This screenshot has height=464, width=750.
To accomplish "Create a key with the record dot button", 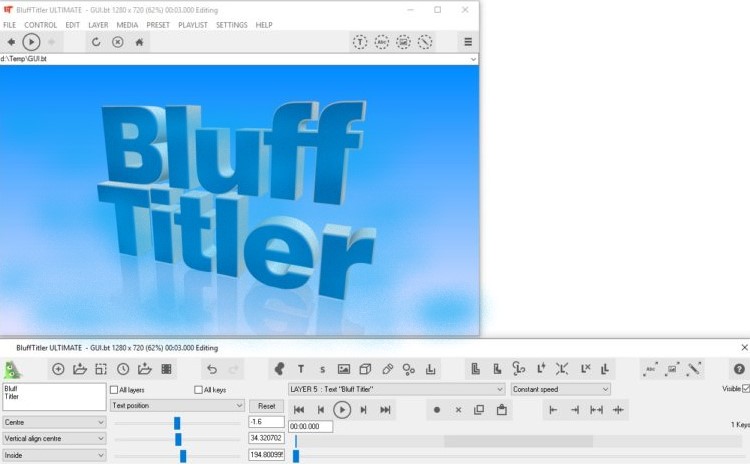I will [x=437, y=410].
